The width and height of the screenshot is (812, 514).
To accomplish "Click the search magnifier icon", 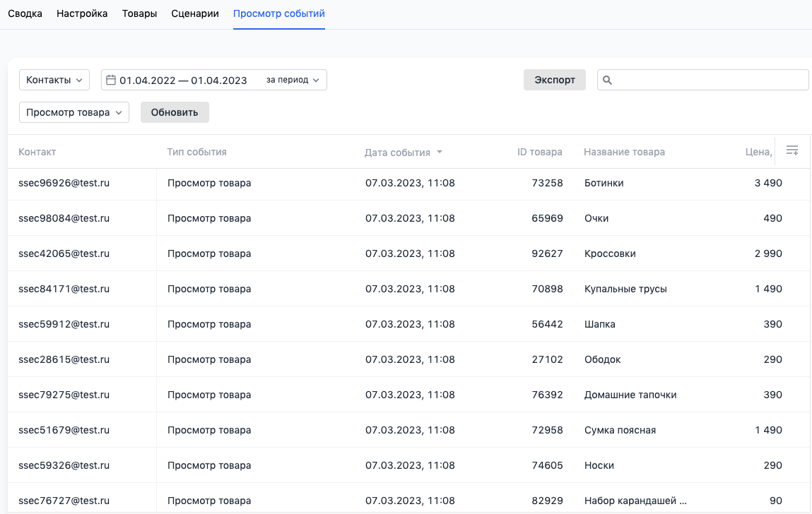I will coord(607,80).
